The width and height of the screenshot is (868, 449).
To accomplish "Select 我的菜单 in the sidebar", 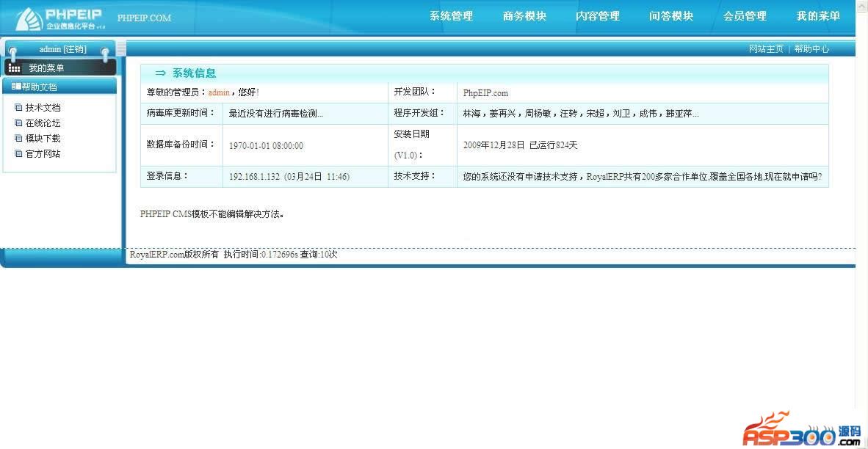I will coord(46,68).
